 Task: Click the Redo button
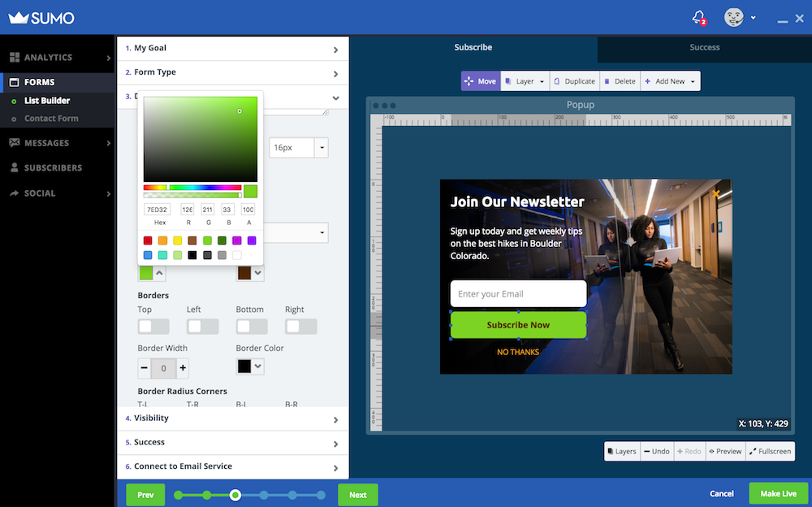[689, 451]
